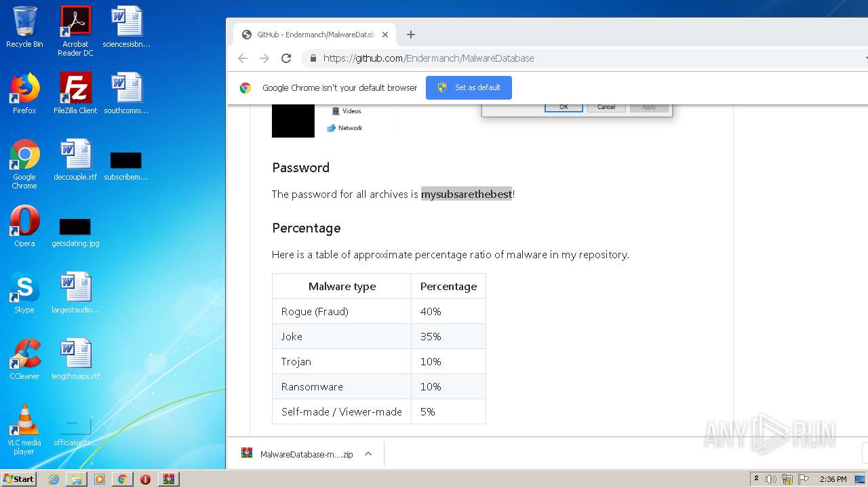Select the Joke table row label

click(x=342, y=337)
